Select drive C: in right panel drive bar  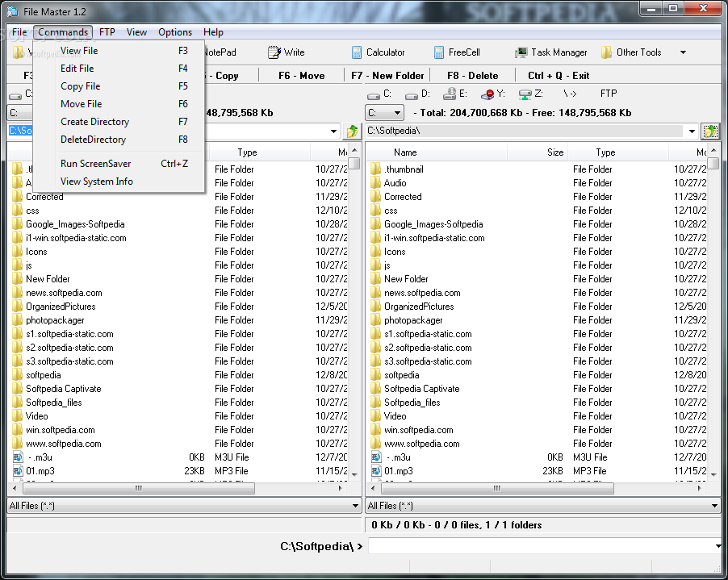[380, 94]
